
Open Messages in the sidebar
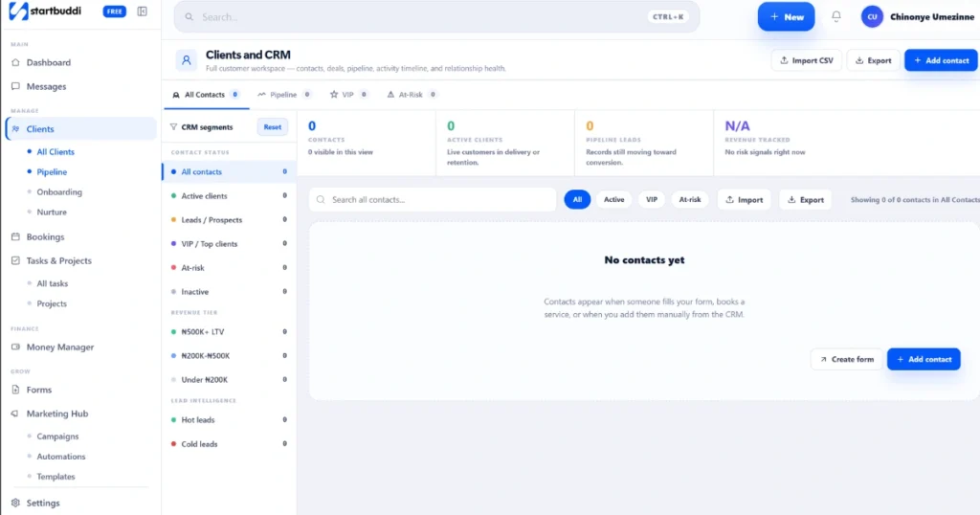pyautogui.click(x=46, y=86)
